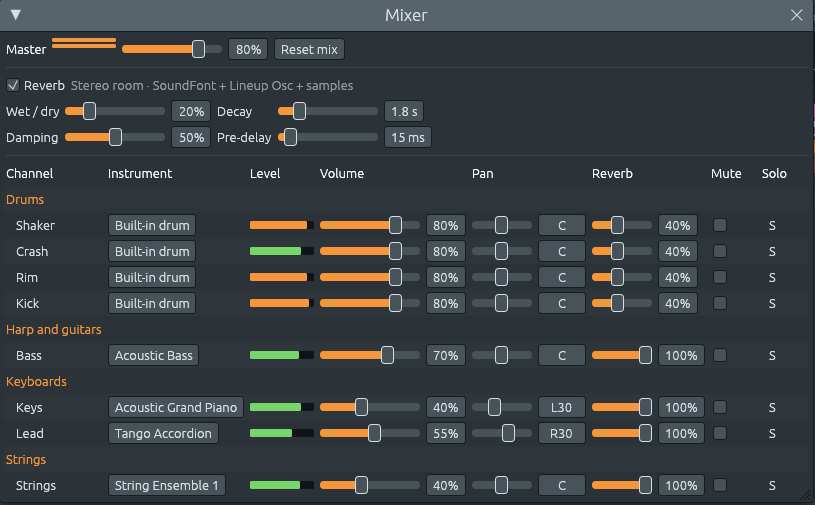Open the Acoustic Grand Piano instrument selector
Screen dimensions: 815x505
[176, 407]
